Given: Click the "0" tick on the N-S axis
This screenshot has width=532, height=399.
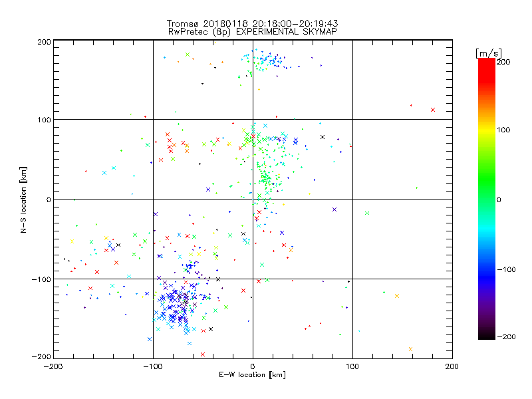Looking at the screenshot, I should pyautogui.click(x=49, y=199).
